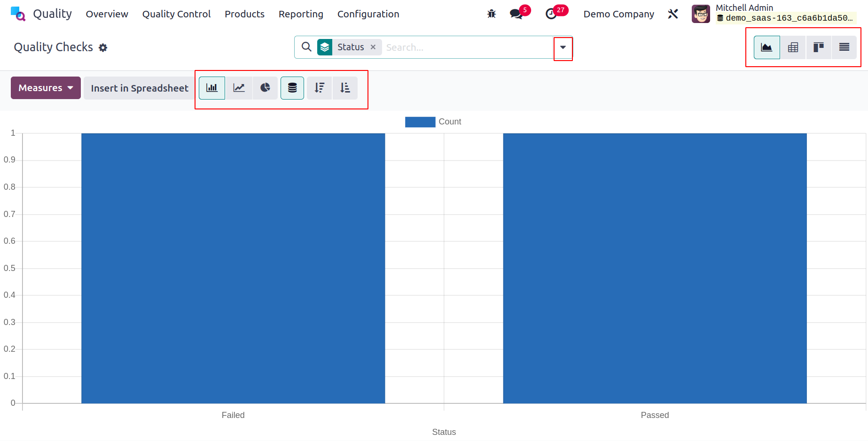
Task: Switch to list view
Action: (844, 47)
